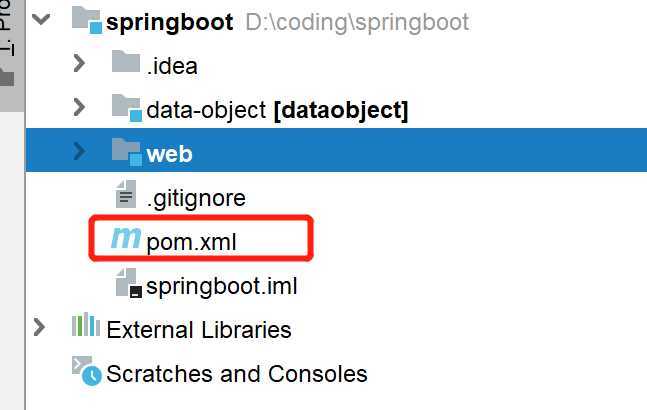Screen dimensions: 647x410
Task: Select the springboot.iml file entry
Action: pyautogui.click(x=222, y=286)
